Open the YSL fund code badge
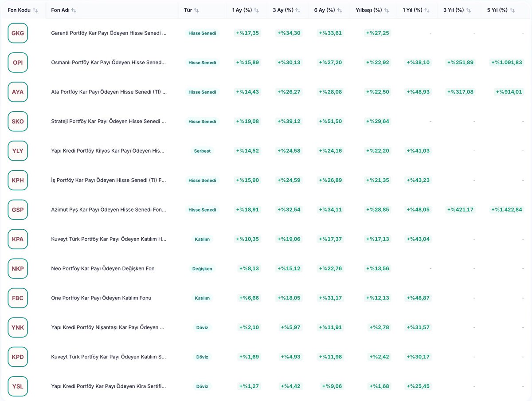Viewport: 532px width, 401px height. [x=18, y=386]
